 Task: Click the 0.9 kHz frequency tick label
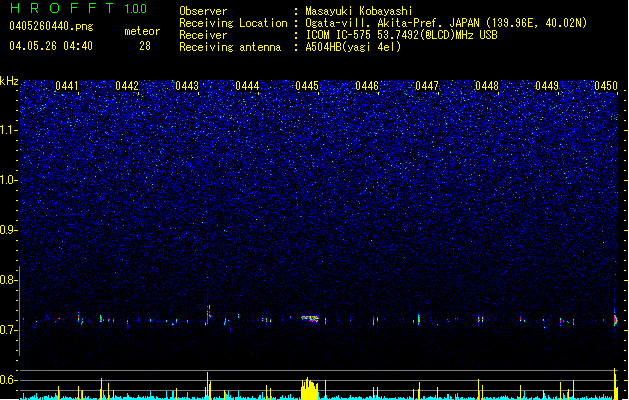(9, 230)
